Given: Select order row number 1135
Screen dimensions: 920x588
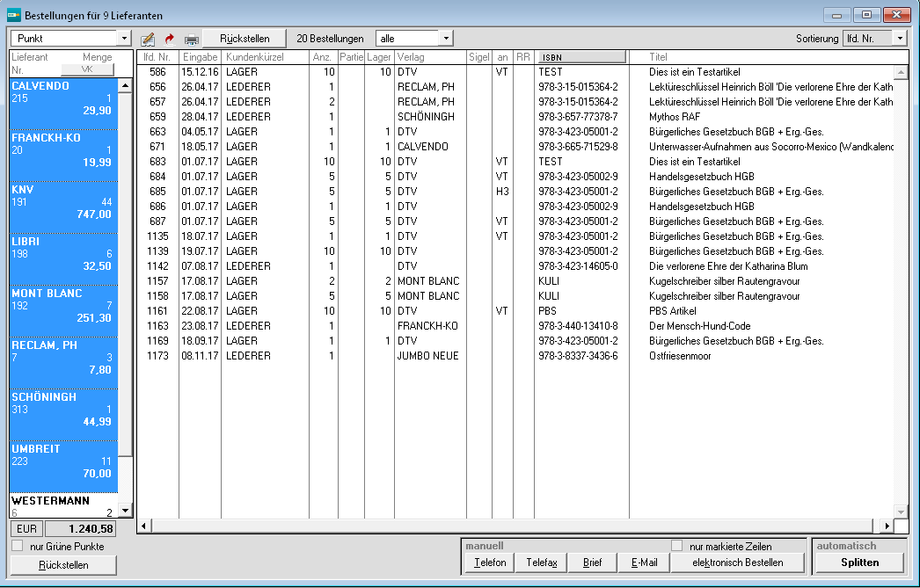Looking at the screenshot, I should tap(515, 236).
